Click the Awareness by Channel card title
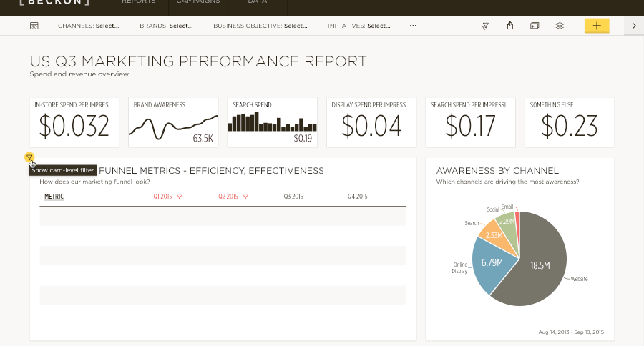The image size is (644, 346). tap(497, 171)
